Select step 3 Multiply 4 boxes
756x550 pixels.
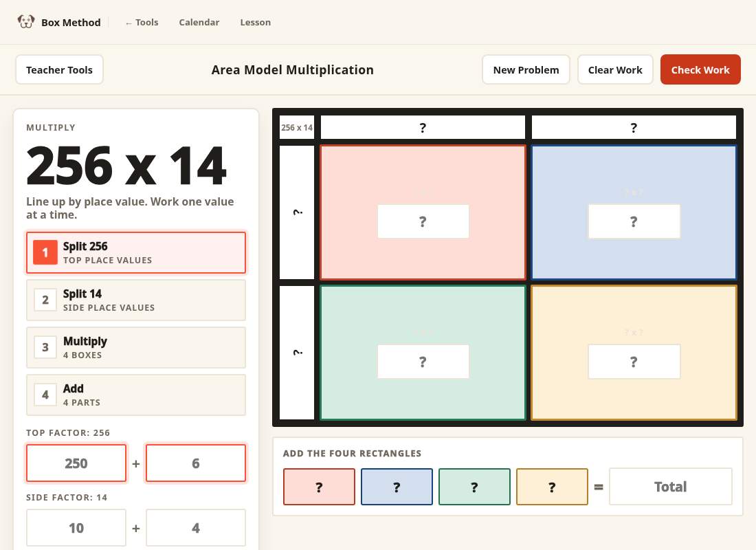tap(136, 347)
